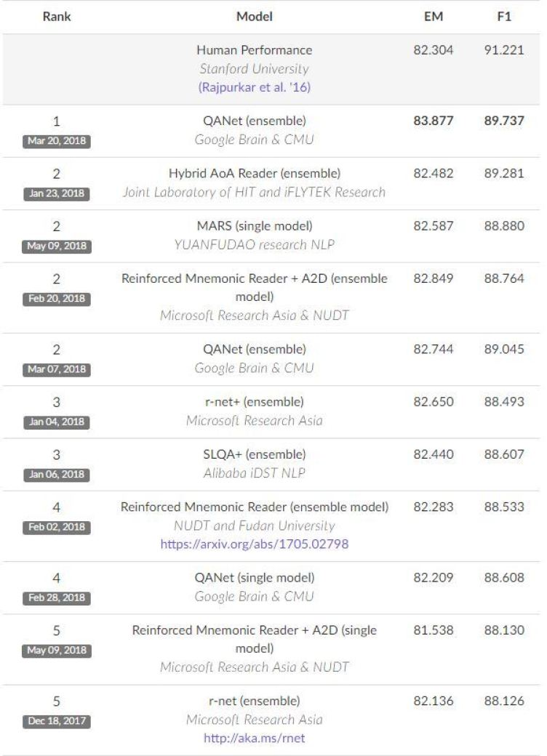Viewport: 547px width, 756px height.
Task: Select the r-net+ (ensemble) model name
Action: tap(254, 401)
